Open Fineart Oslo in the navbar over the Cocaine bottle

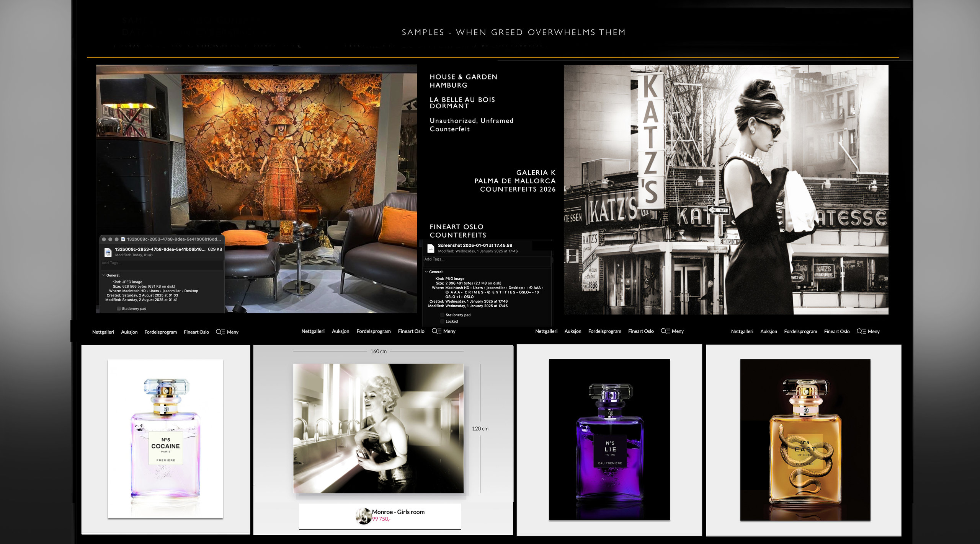pos(196,332)
